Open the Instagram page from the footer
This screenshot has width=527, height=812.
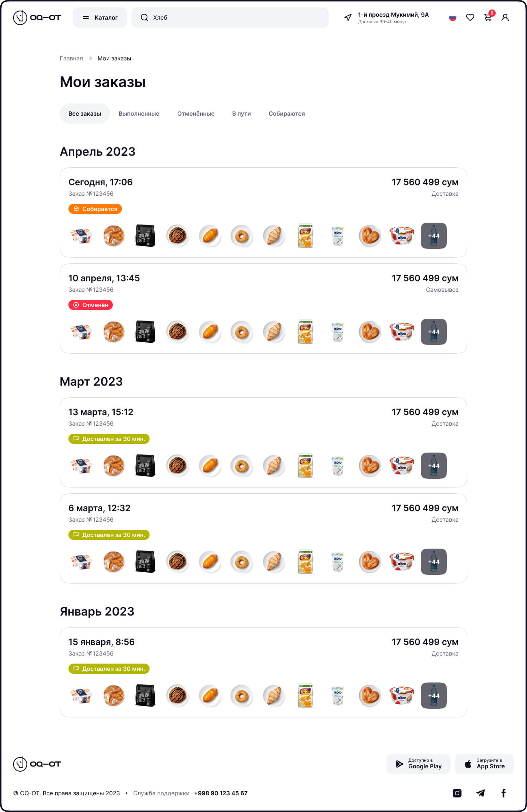click(457, 793)
